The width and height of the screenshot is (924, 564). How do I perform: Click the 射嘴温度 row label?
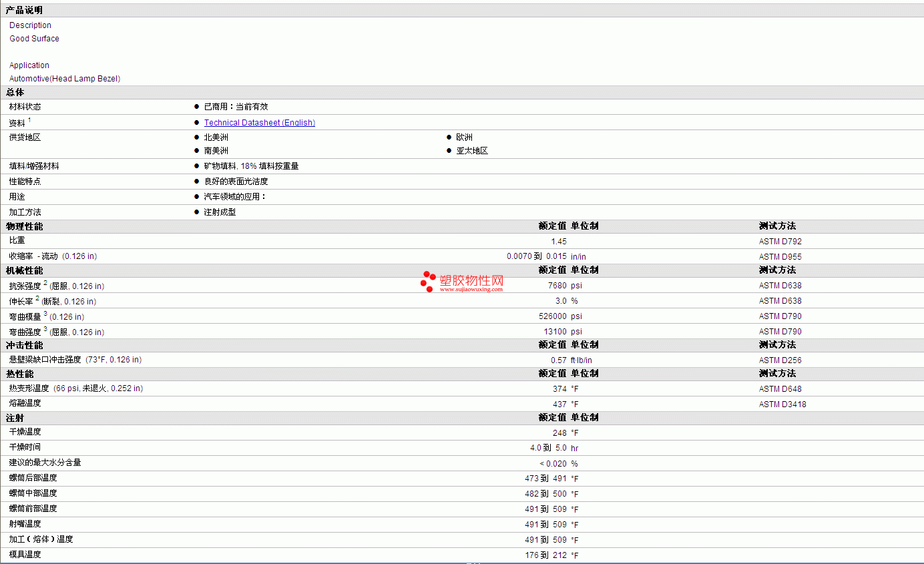coord(25,524)
